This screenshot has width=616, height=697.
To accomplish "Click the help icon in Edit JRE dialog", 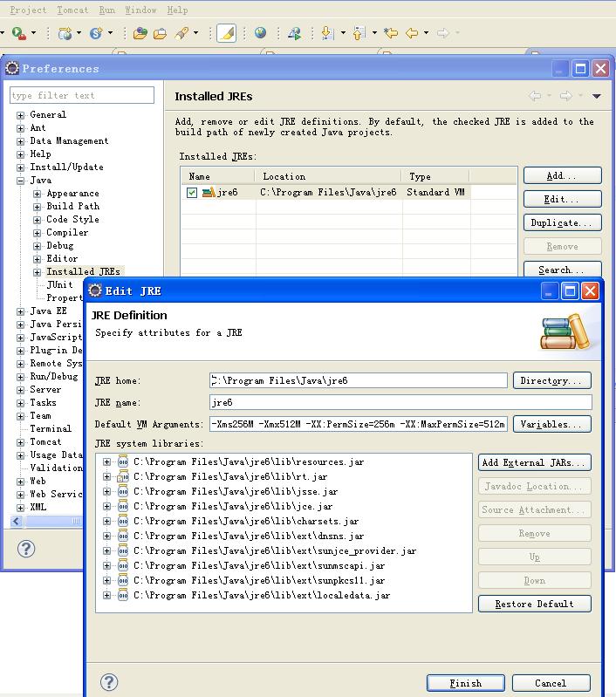I will point(109,682).
